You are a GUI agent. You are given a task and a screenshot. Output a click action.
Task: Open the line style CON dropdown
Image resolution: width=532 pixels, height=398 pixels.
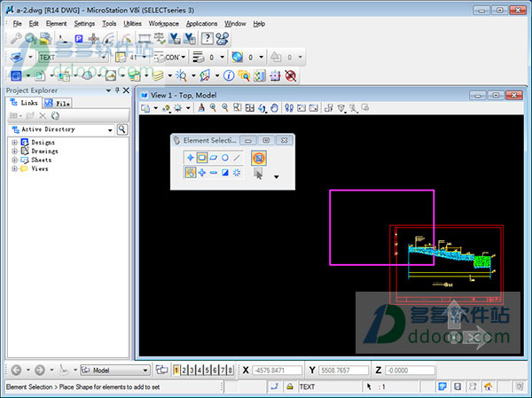pos(183,57)
